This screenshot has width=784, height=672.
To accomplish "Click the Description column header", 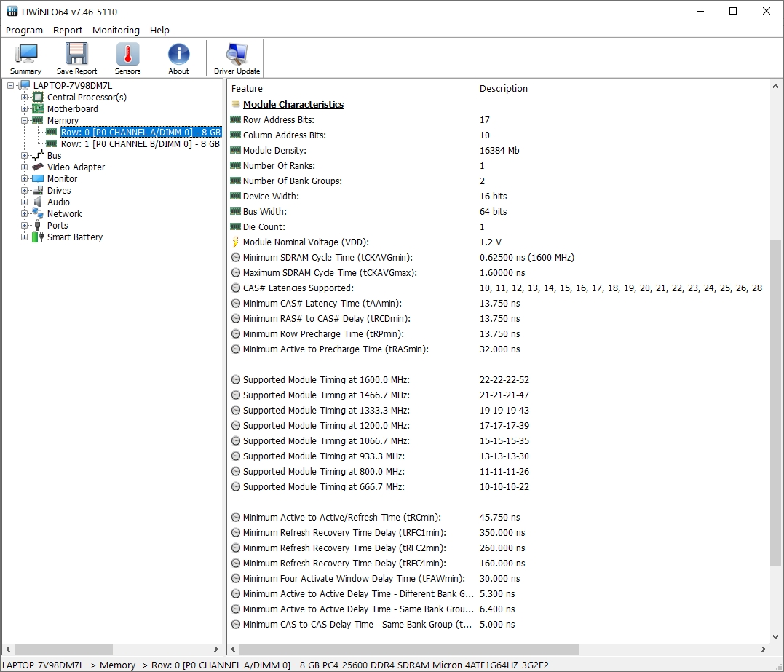I will 503,88.
